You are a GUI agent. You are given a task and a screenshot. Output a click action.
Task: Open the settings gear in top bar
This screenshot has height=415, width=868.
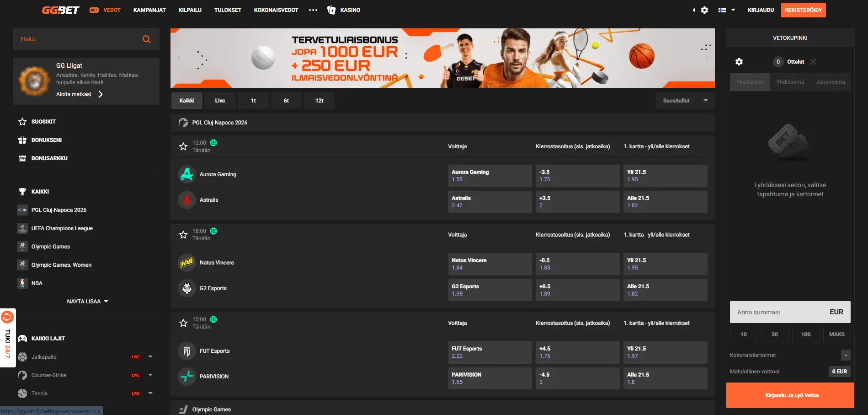click(x=704, y=10)
